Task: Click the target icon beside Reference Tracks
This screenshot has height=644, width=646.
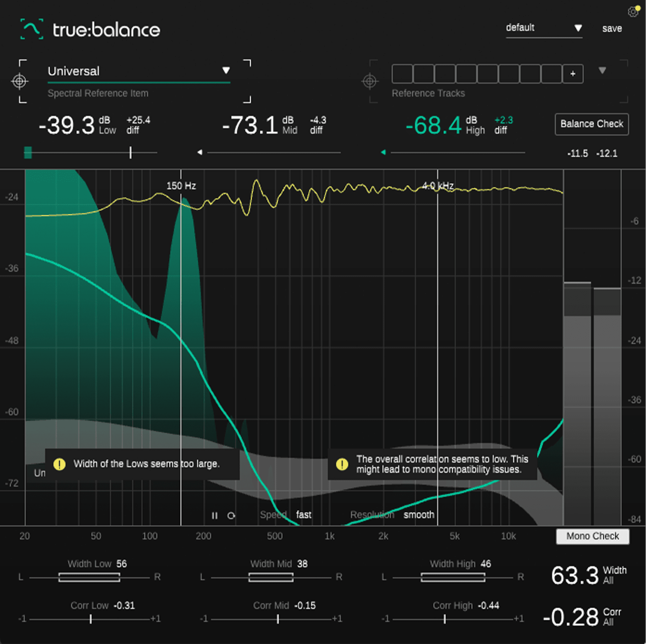Action: [370, 81]
